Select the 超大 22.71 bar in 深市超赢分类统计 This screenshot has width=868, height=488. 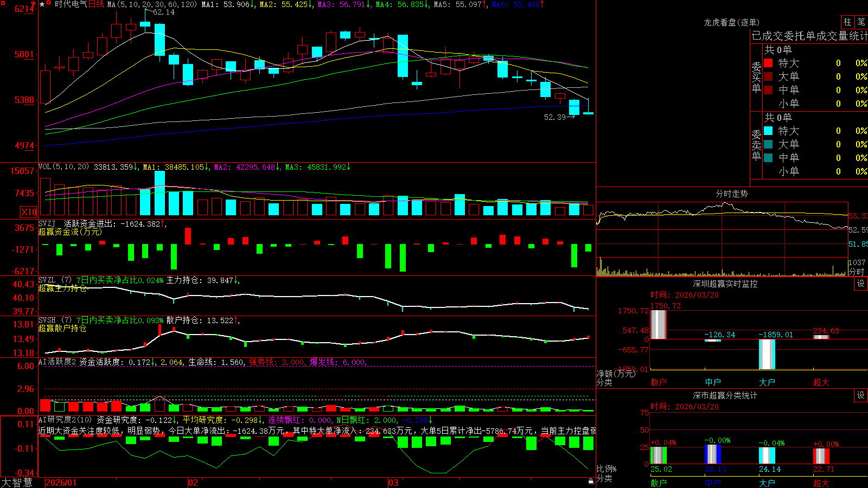[821, 456]
